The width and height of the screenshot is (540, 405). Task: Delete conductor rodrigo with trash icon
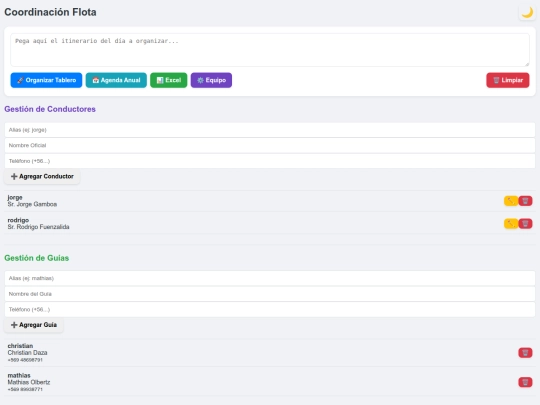click(x=525, y=224)
